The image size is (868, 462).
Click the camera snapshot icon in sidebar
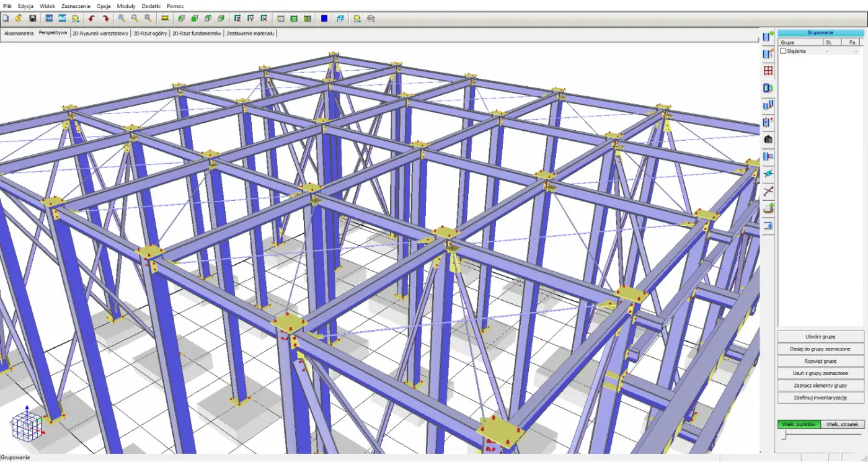pos(768,140)
